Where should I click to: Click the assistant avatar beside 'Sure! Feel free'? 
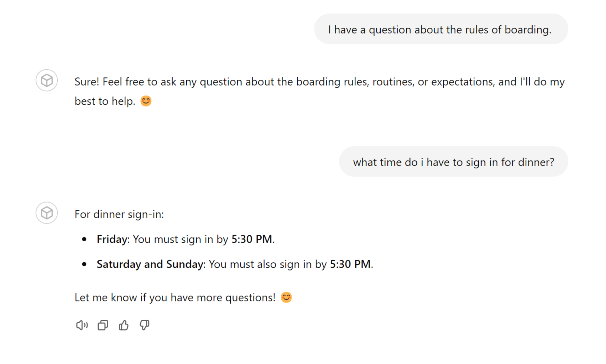point(47,80)
